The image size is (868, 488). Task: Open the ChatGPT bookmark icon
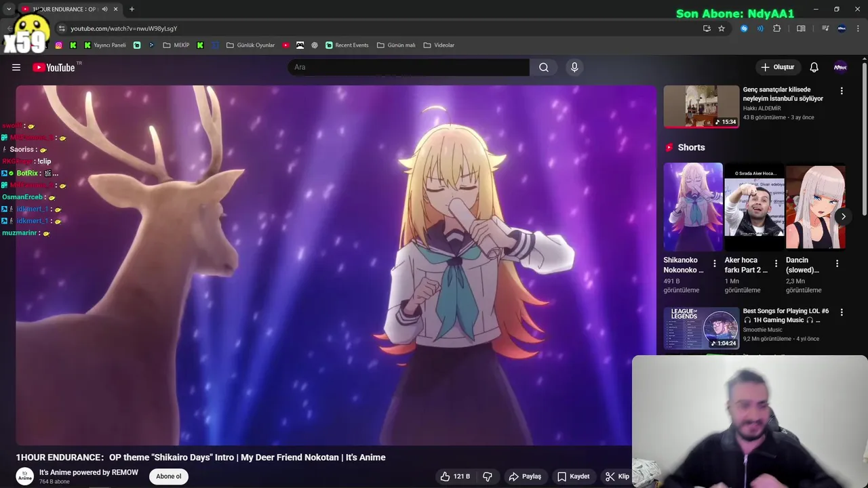(x=315, y=45)
